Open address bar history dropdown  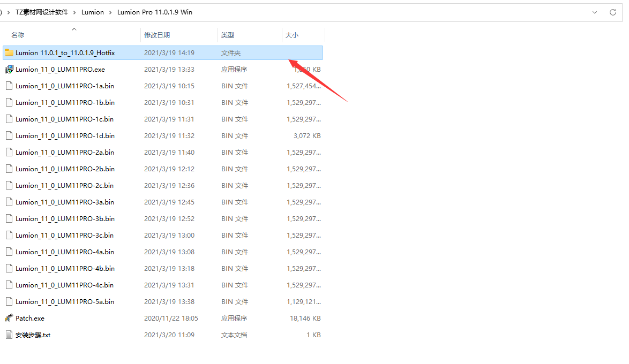click(x=595, y=12)
